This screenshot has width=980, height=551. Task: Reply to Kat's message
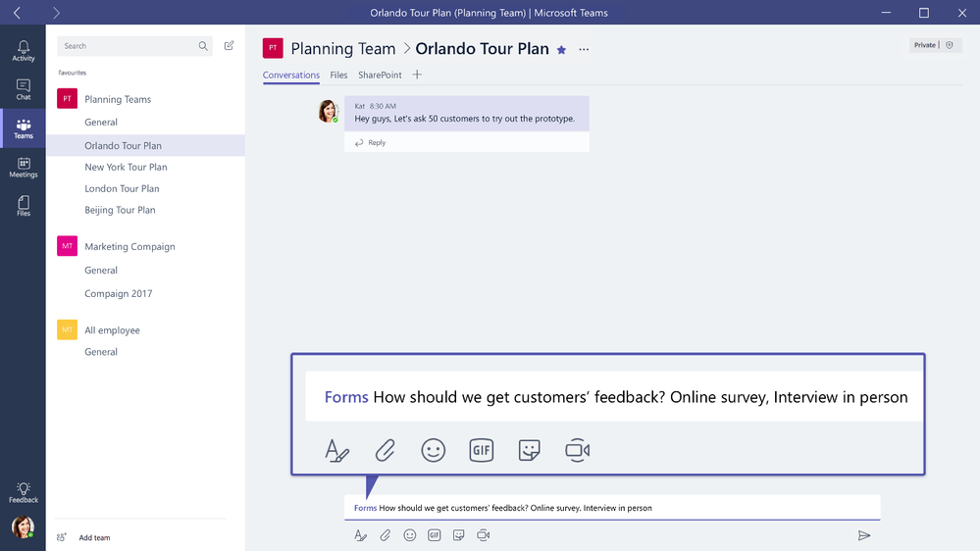pos(370,142)
